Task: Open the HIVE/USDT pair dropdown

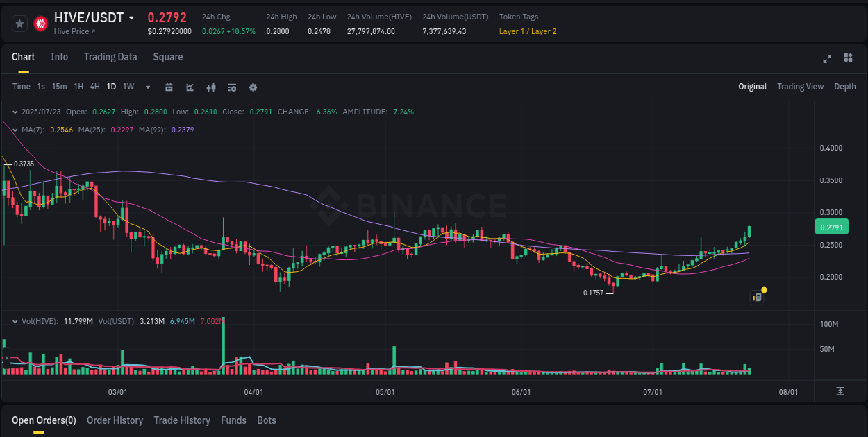Action: coord(132,17)
